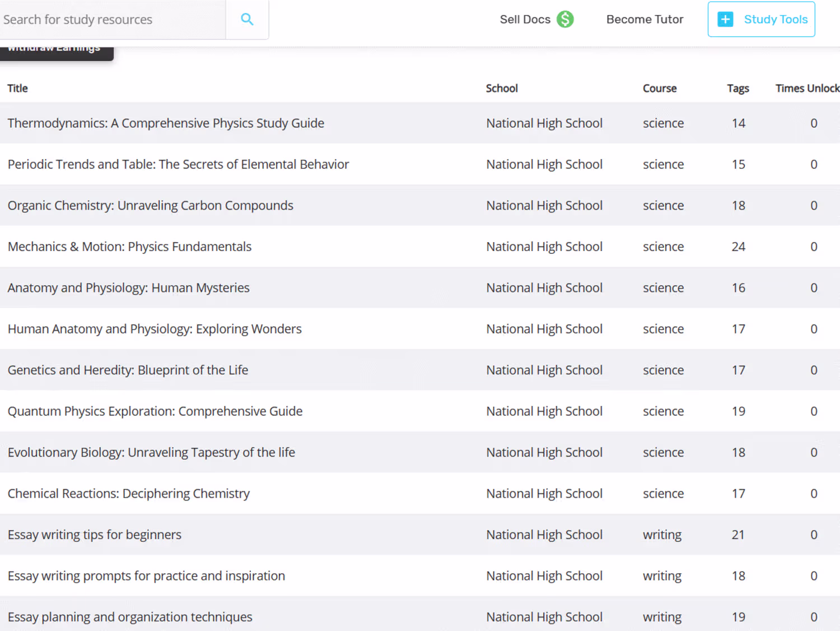
Task: Sort by the Title column header
Action: pos(18,89)
